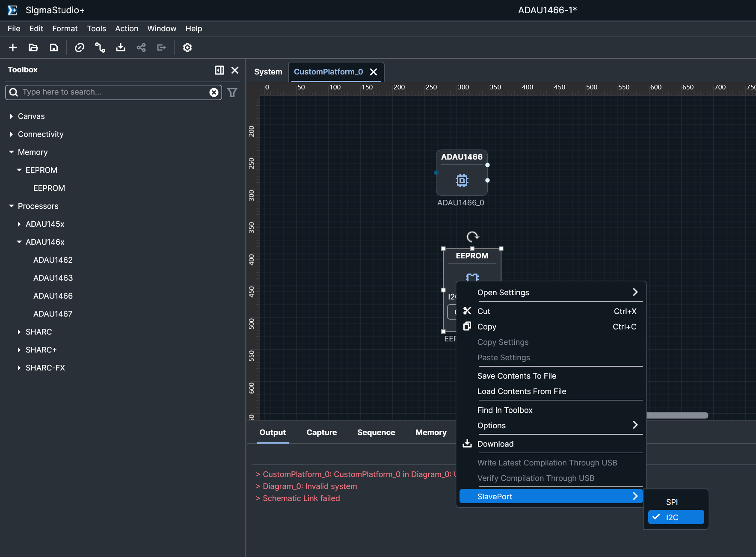Open the File menu

click(x=14, y=29)
